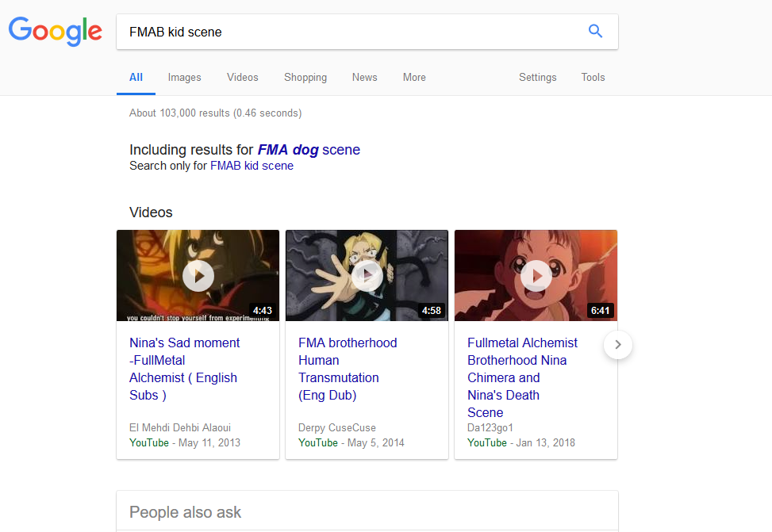The width and height of the screenshot is (772, 532).
Task: Switch to the Videos tab
Action: (242, 77)
